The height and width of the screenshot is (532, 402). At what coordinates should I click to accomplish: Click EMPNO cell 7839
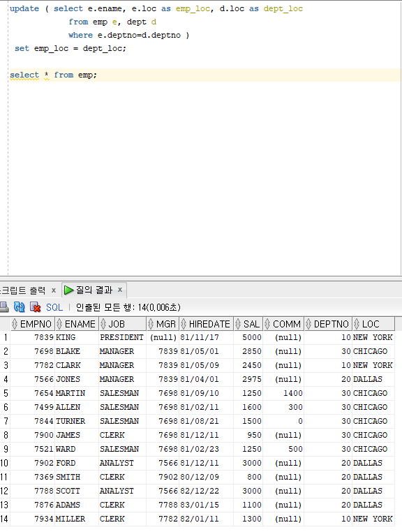tap(33, 338)
